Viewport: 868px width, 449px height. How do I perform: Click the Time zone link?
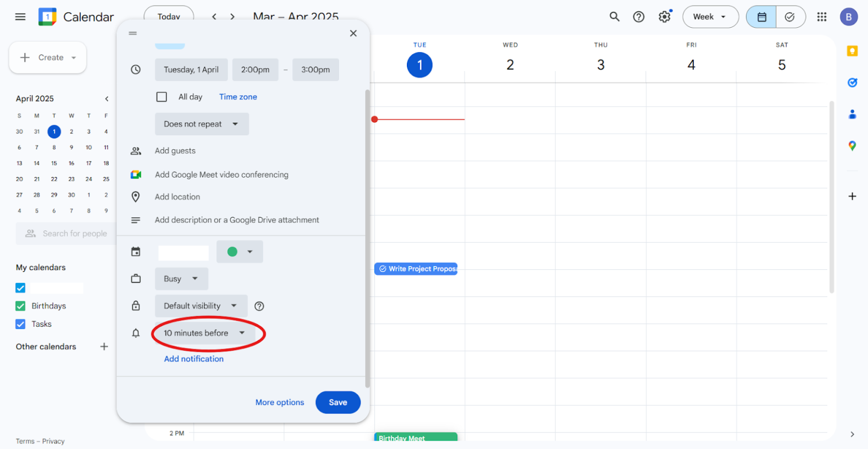point(238,97)
